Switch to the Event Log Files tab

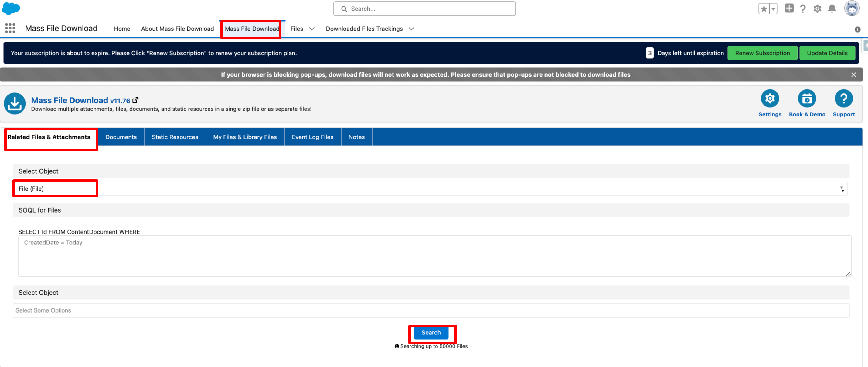312,137
